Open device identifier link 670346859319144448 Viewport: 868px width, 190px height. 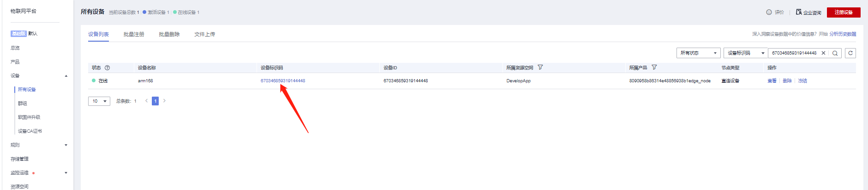coord(283,81)
